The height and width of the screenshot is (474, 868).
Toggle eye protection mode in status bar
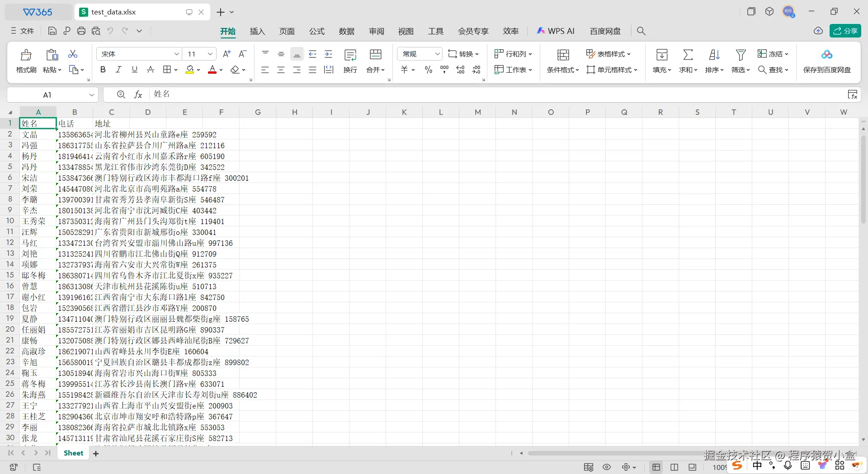(x=607, y=467)
